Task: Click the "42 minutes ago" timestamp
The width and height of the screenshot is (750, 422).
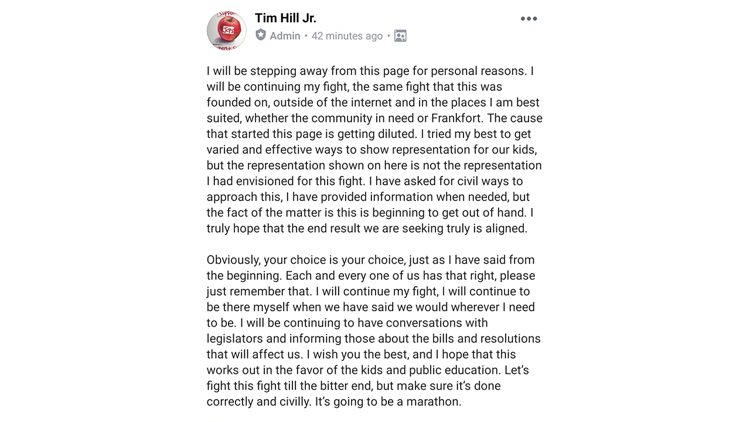Action: pos(347,36)
